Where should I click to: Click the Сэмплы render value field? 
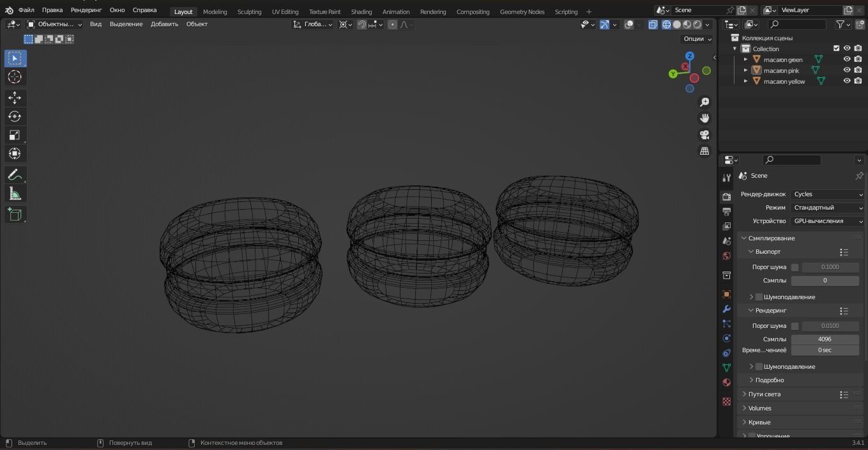(x=825, y=339)
